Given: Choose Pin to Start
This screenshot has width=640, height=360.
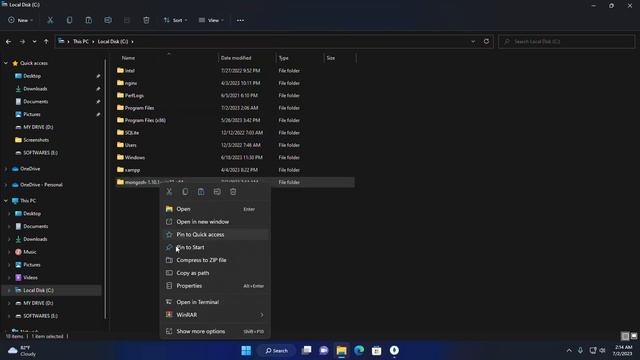Looking at the screenshot, I should [x=215, y=247].
